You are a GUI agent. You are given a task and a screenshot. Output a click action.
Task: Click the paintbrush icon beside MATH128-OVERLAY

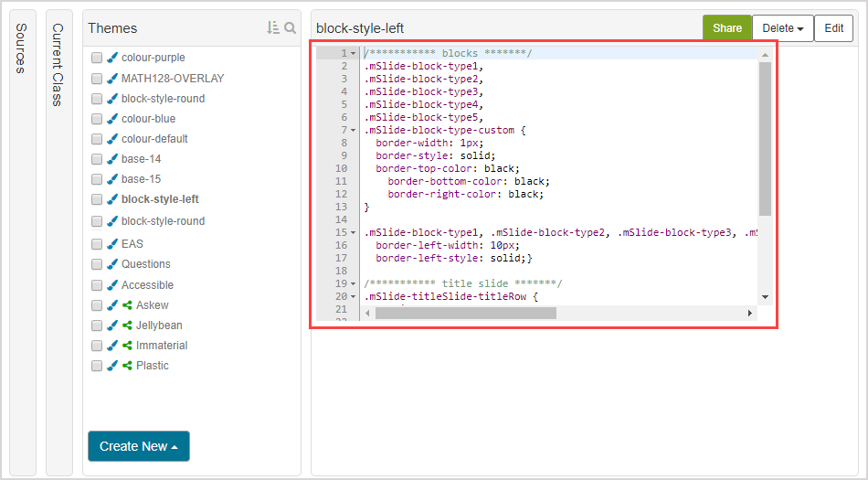coord(112,79)
